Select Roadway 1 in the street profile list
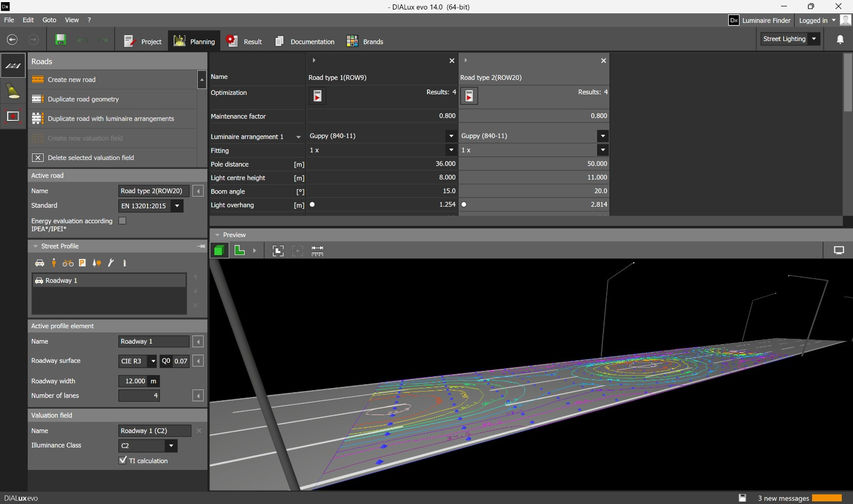Screen dimensions: 853x504 [109, 280]
